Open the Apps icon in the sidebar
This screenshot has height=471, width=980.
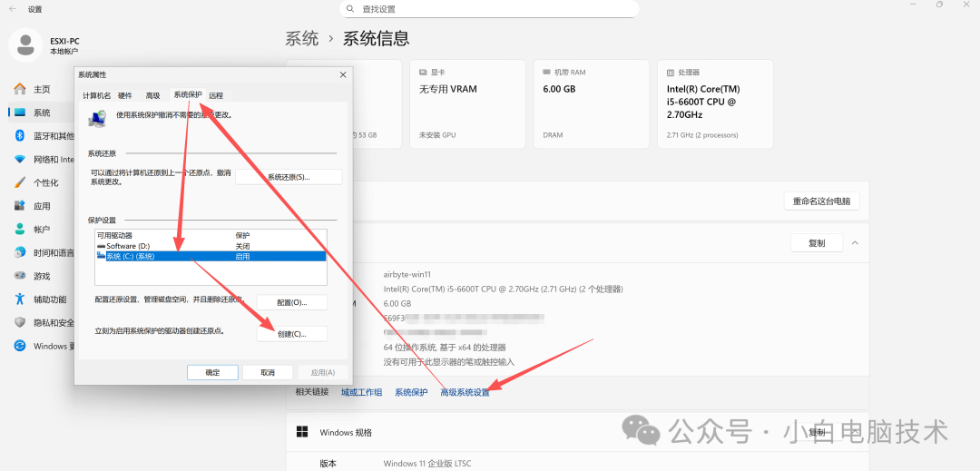click(x=19, y=206)
